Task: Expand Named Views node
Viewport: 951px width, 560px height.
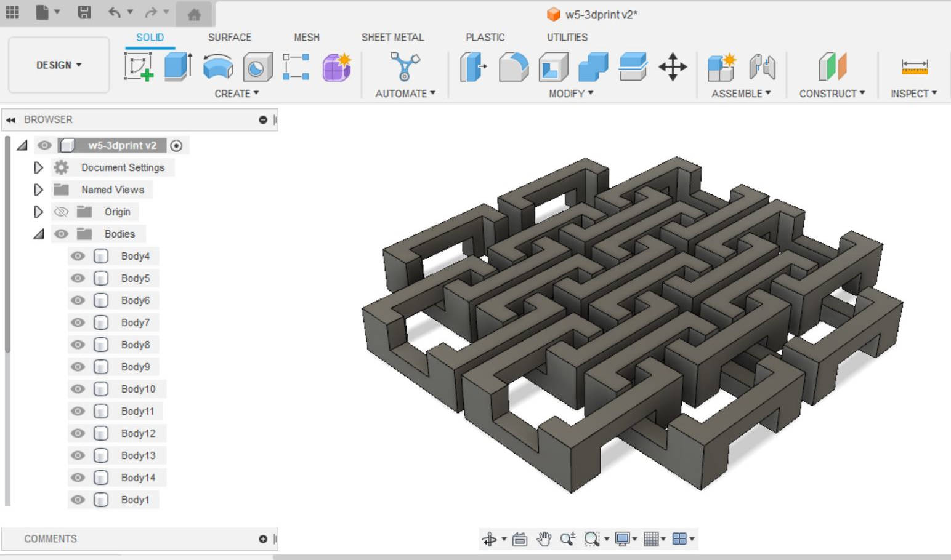Action: click(x=38, y=190)
